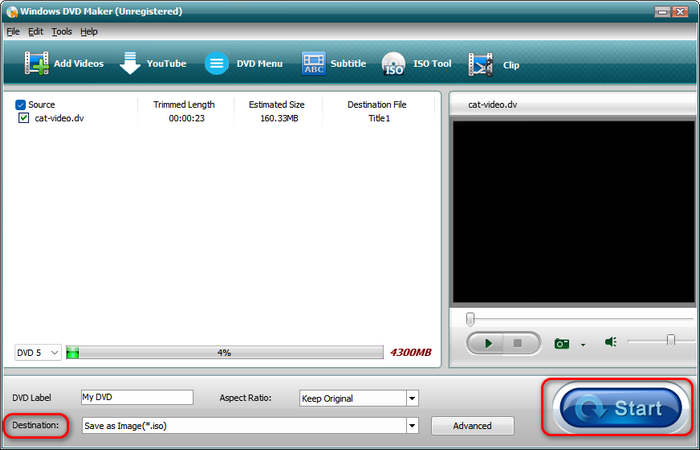Click the volume slider handle
The height and width of the screenshot is (450, 700).
(670, 340)
